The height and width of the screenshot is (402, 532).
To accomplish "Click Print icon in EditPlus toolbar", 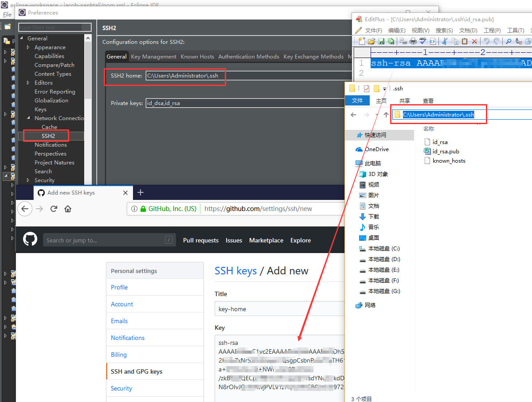I will (413, 41).
